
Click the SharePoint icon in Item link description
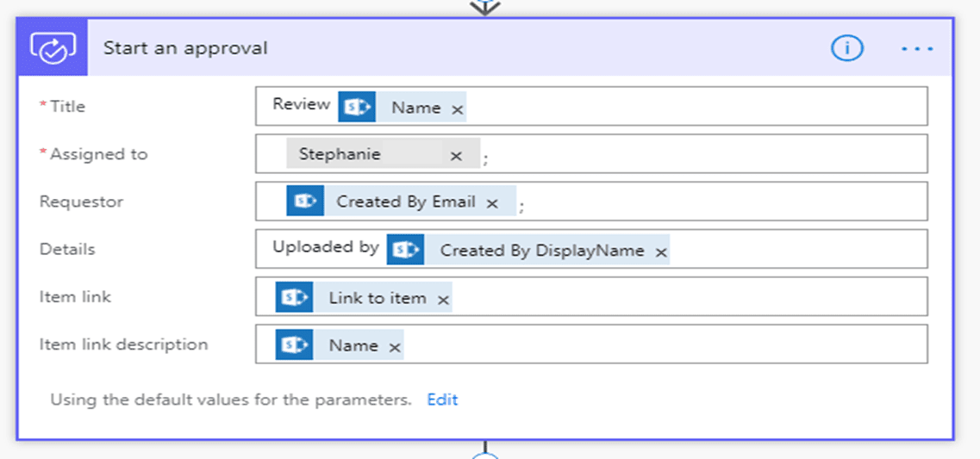(x=294, y=344)
